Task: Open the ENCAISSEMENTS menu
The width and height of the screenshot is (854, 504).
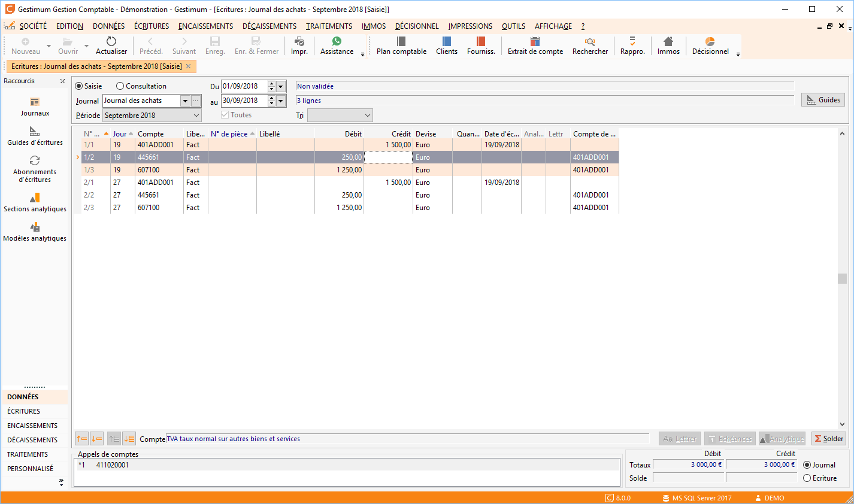Action: coord(206,26)
